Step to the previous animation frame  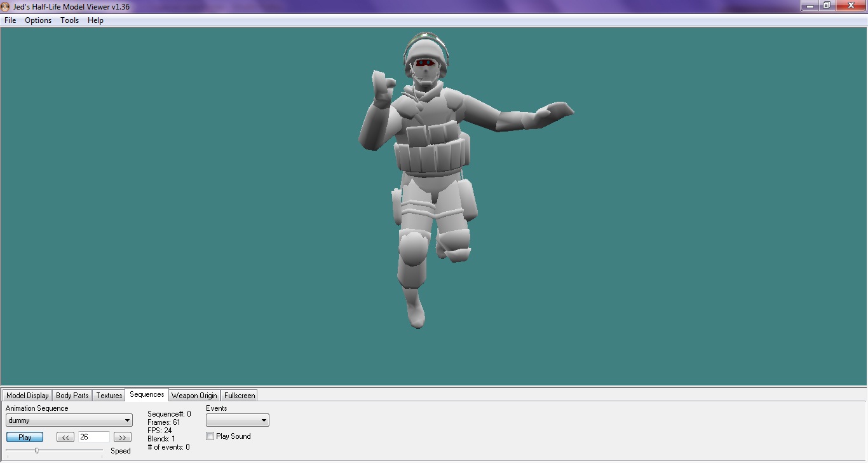pyautogui.click(x=65, y=438)
